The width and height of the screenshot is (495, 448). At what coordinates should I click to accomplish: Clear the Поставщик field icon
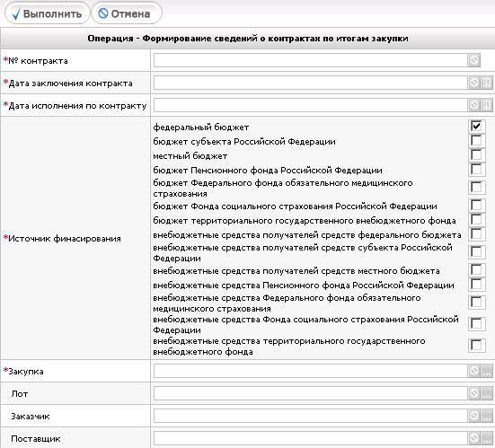(473, 438)
